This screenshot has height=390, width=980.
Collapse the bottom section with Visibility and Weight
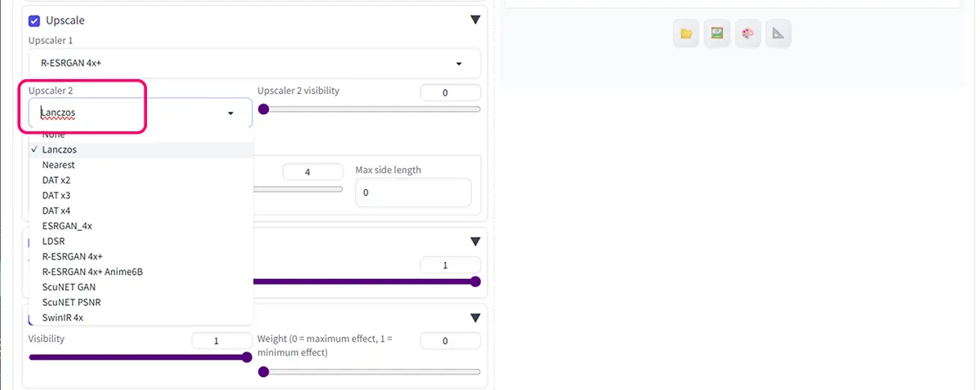point(475,318)
